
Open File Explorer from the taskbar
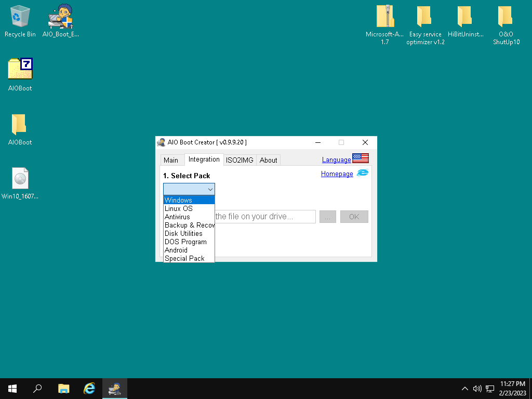pos(63,388)
